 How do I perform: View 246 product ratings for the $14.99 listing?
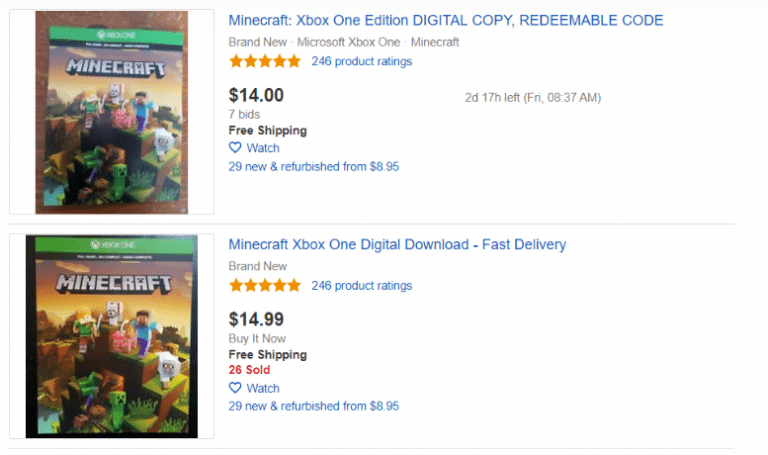coord(361,285)
